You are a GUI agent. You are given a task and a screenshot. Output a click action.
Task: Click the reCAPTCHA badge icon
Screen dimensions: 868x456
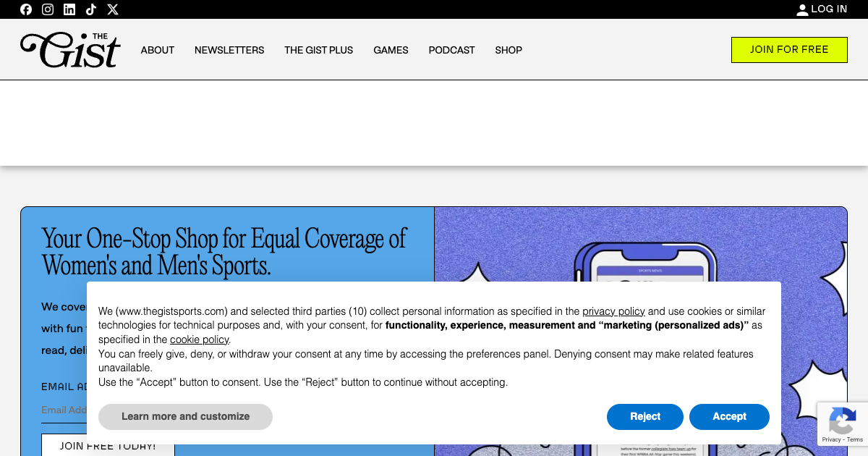843,420
